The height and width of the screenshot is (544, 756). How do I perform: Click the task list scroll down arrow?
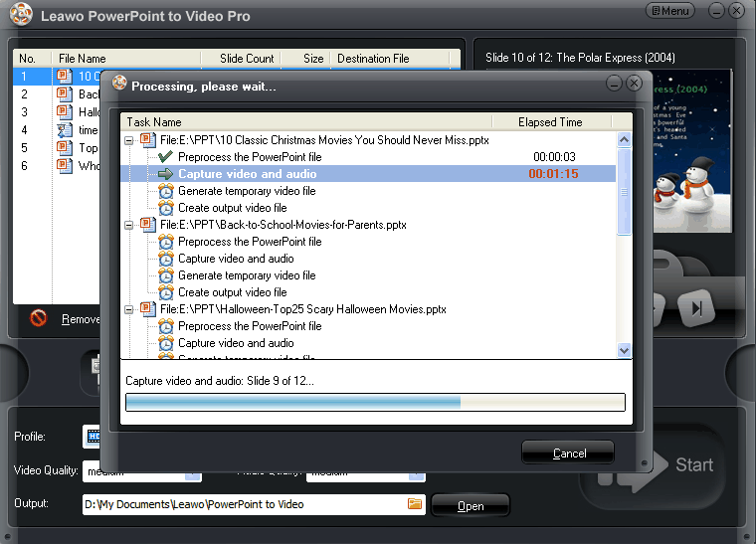coord(624,350)
